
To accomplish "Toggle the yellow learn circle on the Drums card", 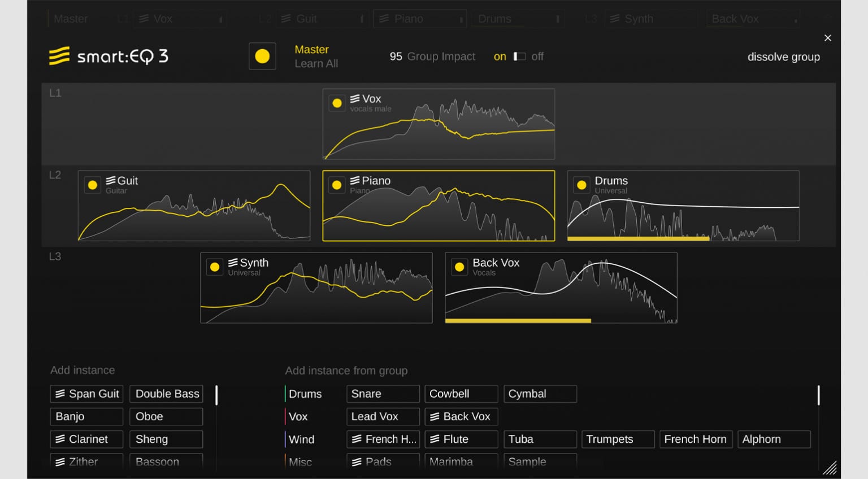I will pos(581,184).
